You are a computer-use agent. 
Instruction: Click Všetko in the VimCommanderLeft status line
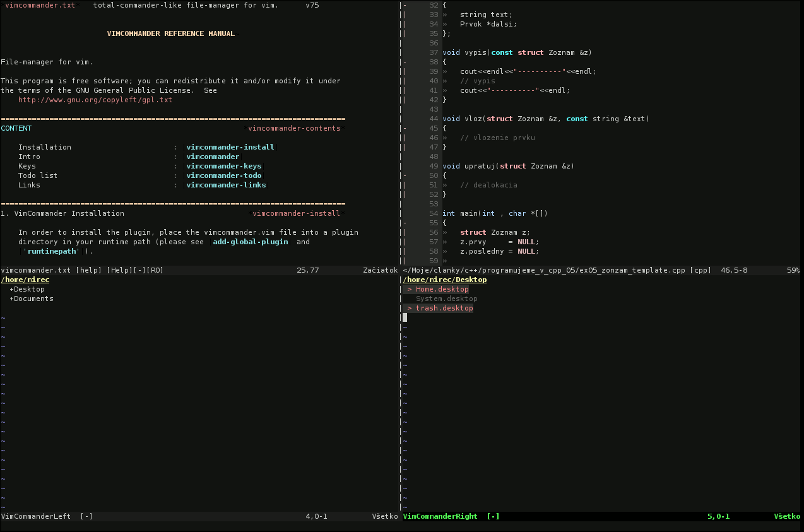click(x=385, y=516)
